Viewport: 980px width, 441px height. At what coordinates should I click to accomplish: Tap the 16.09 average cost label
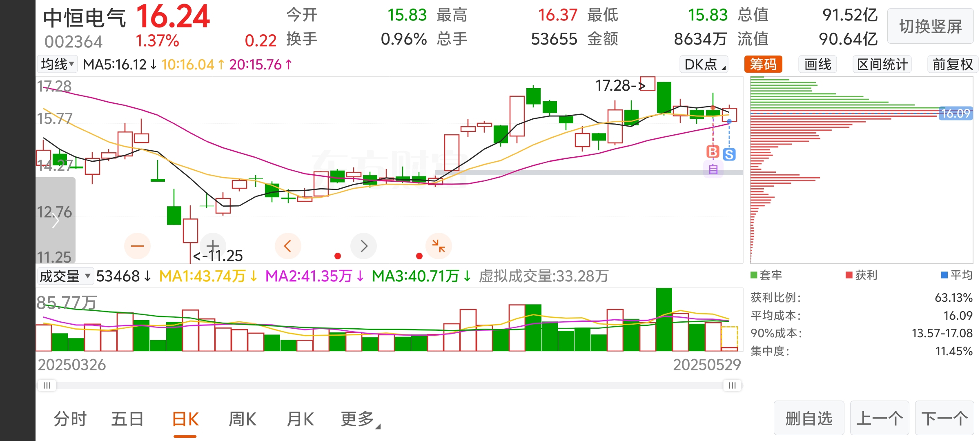point(955,114)
